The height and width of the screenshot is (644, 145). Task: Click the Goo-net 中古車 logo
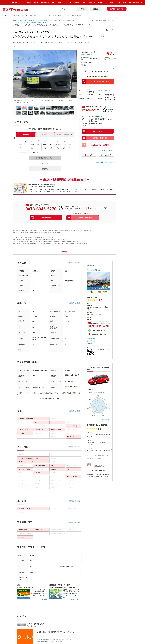[16, 10]
